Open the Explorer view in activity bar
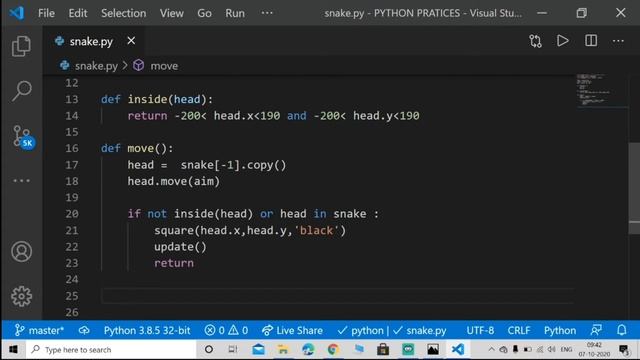The height and width of the screenshot is (360, 640). [x=21, y=46]
